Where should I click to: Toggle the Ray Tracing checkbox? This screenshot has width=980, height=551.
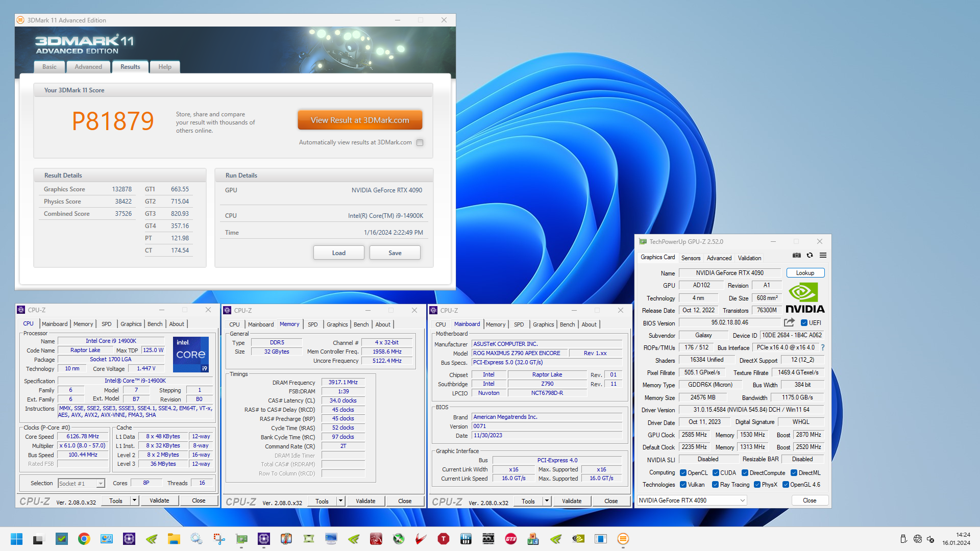click(715, 485)
